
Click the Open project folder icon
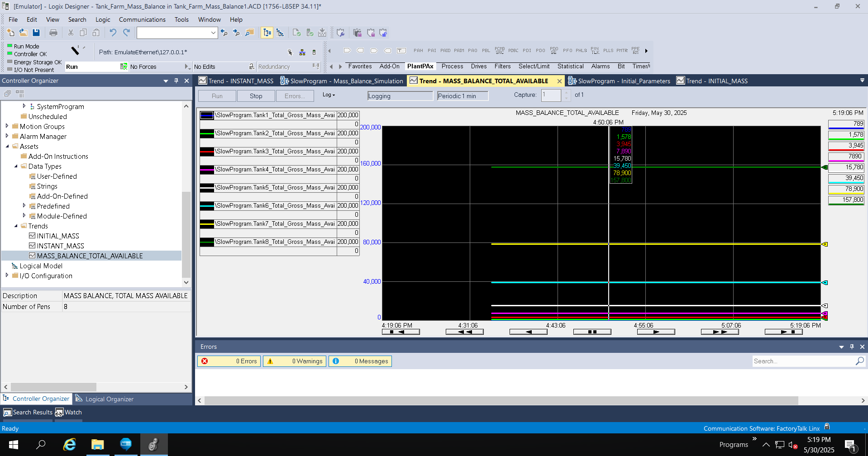click(23, 33)
